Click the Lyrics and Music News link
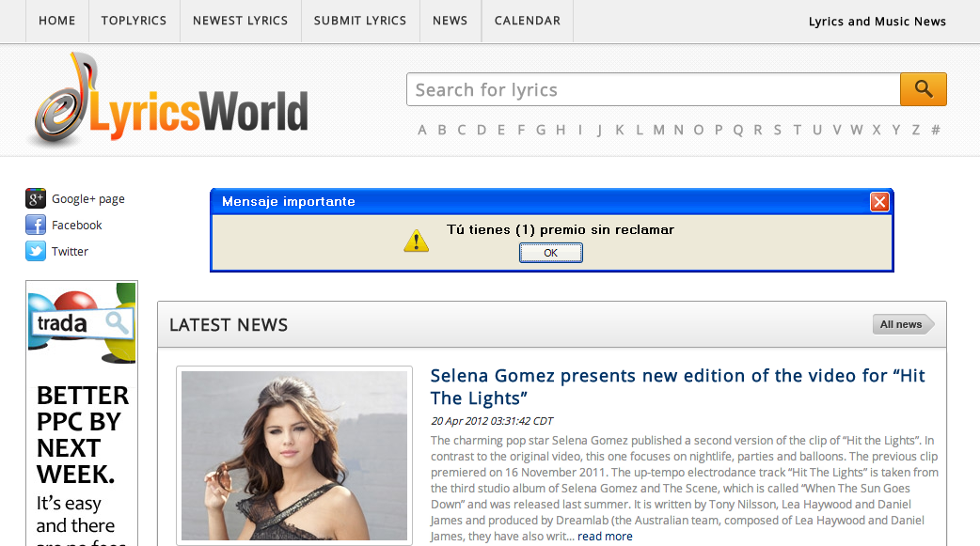This screenshot has width=980, height=546. [x=877, y=22]
